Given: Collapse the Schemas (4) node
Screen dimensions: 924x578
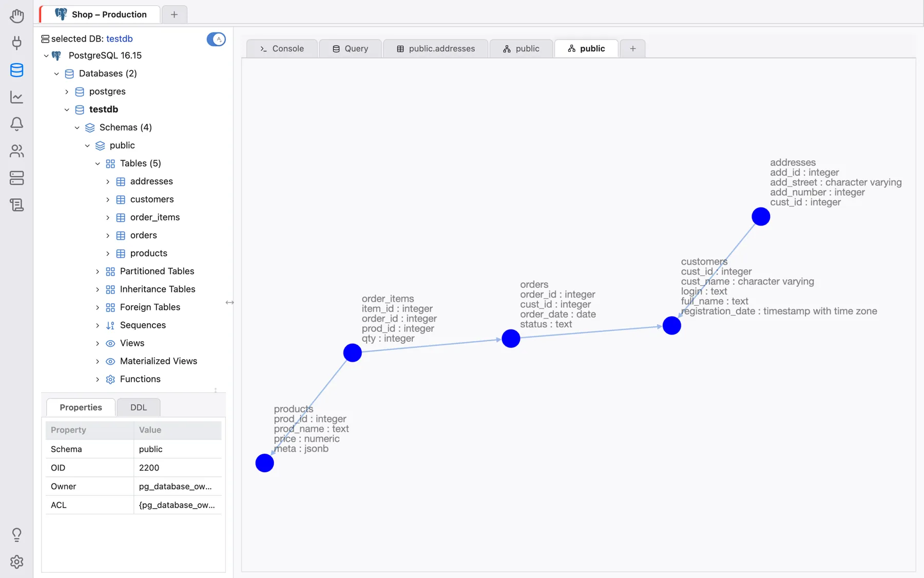Looking at the screenshot, I should coord(77,127).
